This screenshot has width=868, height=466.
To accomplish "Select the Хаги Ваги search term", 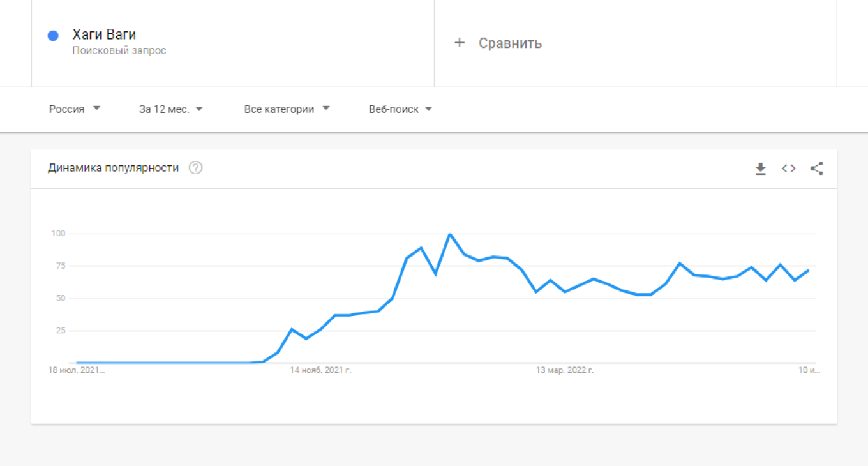I will coord(104,34).
